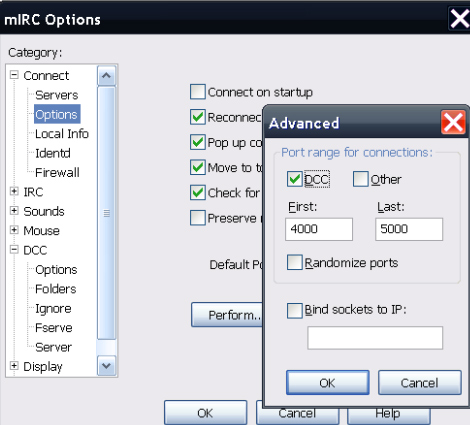This screenshot has height=425, width=470.
Task: Enable Randomize ports option
Action: click(295, 263)
